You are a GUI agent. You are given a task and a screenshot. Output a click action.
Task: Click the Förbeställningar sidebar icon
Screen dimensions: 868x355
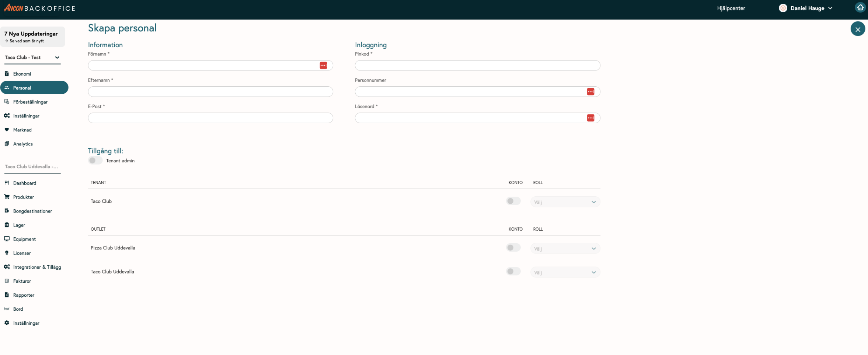[7, 102]
